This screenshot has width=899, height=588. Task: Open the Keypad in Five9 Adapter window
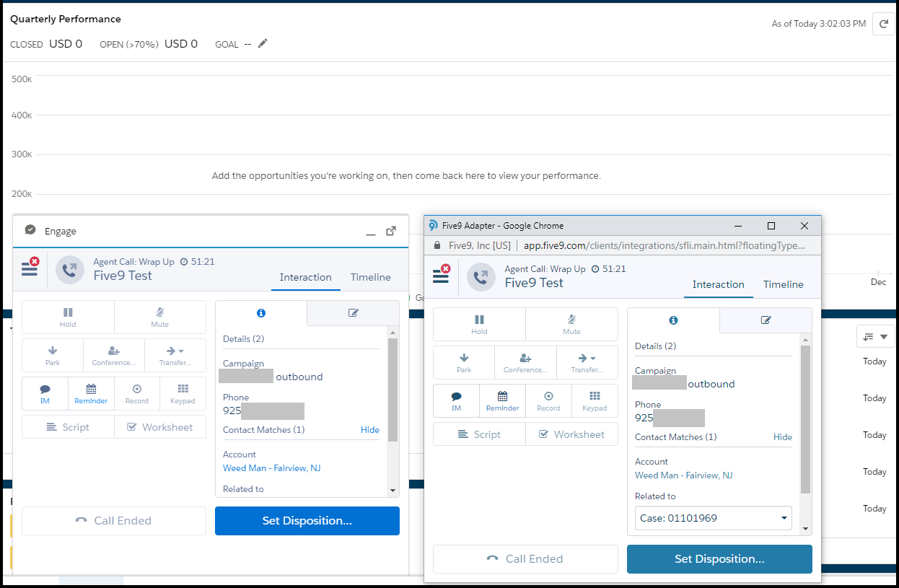[595, 401]
